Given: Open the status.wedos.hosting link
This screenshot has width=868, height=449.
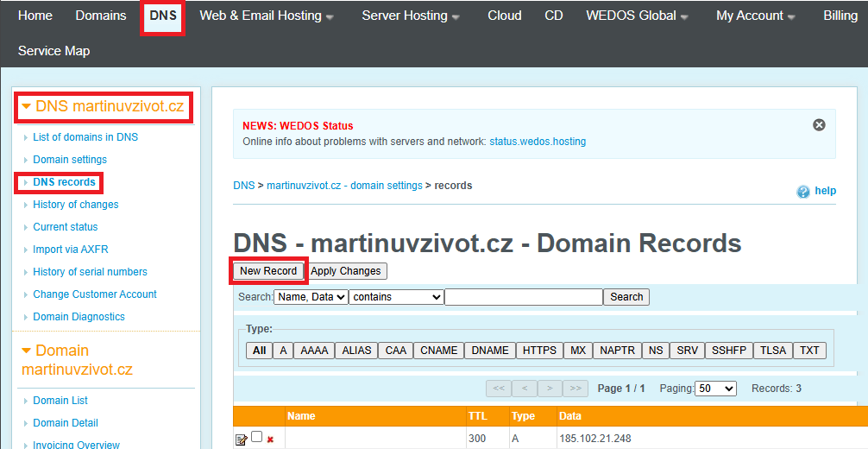Looking at the screenshot, I should pyautogui.click(x=538, y=142).
